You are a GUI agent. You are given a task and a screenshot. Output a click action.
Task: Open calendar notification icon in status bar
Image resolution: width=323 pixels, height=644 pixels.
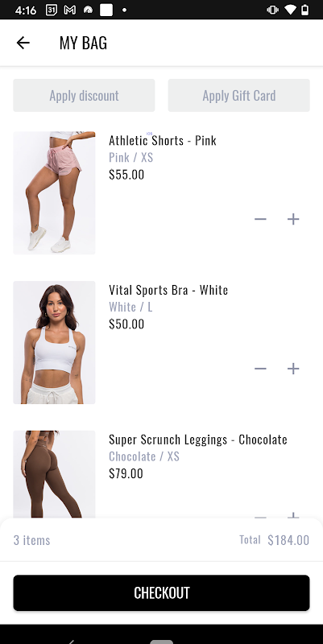tap(52, 10)
